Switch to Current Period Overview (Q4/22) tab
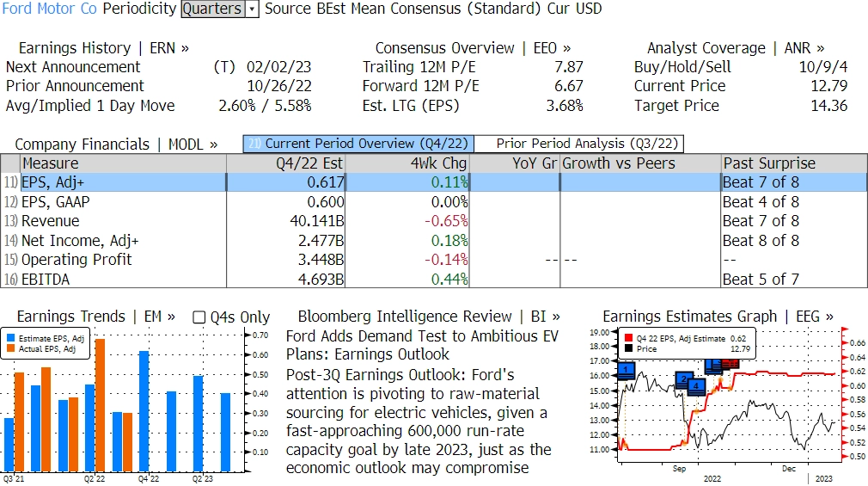Screen dimensions: 868x486 (358, 144)
